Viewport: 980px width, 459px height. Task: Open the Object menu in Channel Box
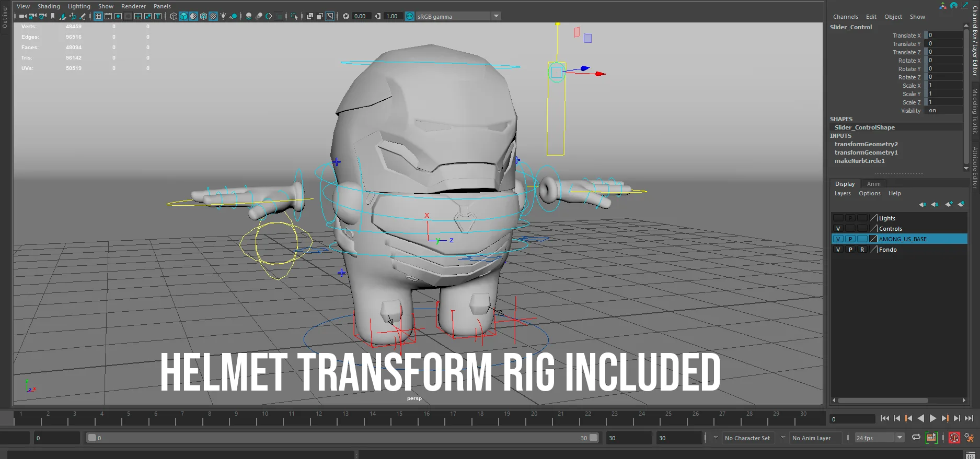click(893, 17)
